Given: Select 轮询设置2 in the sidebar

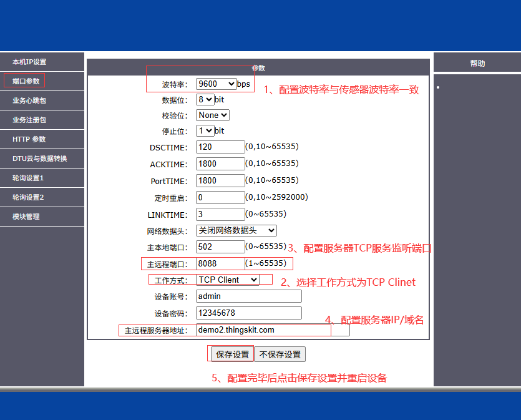Looking at the screenshot, I should click(28, 197).
